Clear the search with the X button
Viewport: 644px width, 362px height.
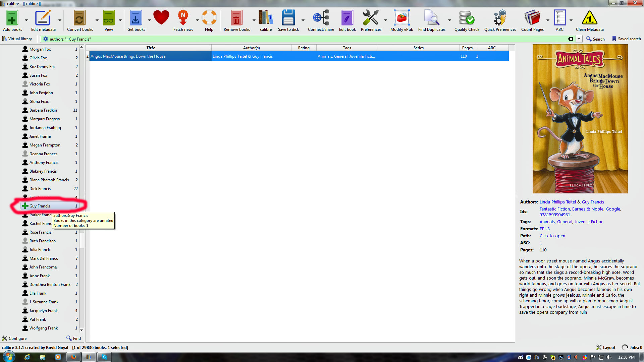pos(571,39)
